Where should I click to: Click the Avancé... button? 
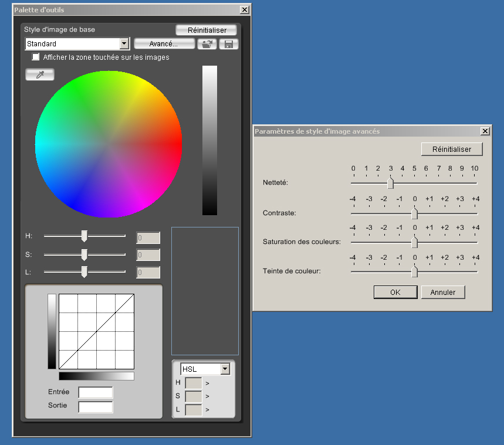(164, 44)
